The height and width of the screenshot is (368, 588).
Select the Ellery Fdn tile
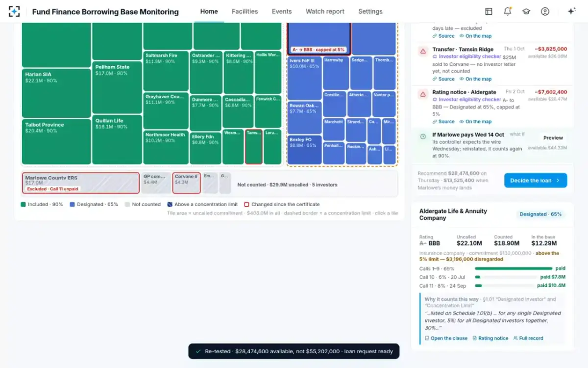205,149
